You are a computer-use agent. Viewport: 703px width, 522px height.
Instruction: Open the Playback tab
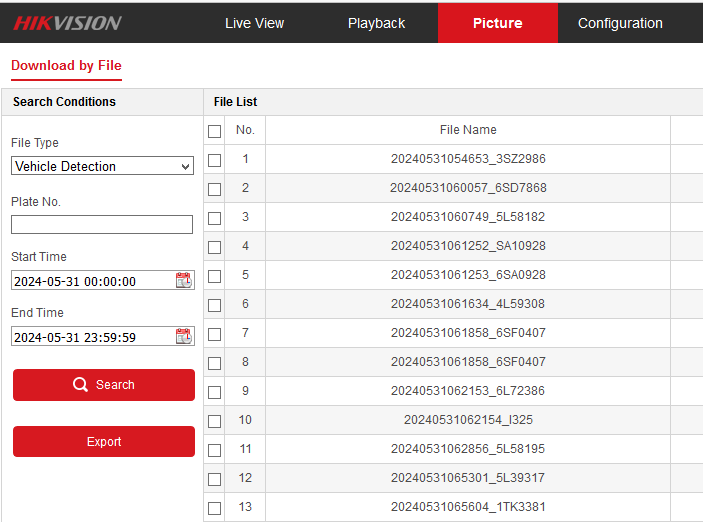[x=376, y=23]
